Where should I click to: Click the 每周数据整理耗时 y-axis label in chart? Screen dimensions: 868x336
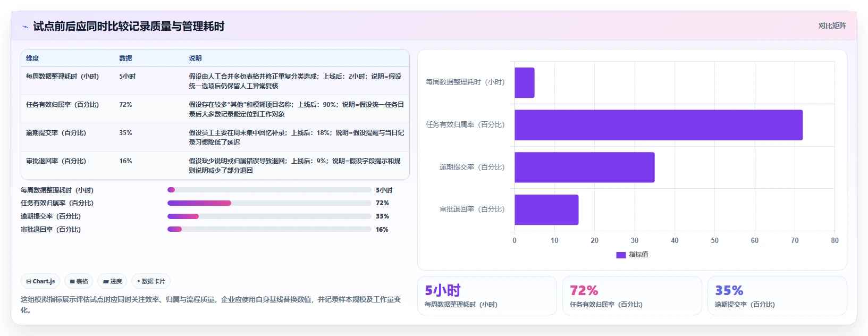tap(465, 82)
